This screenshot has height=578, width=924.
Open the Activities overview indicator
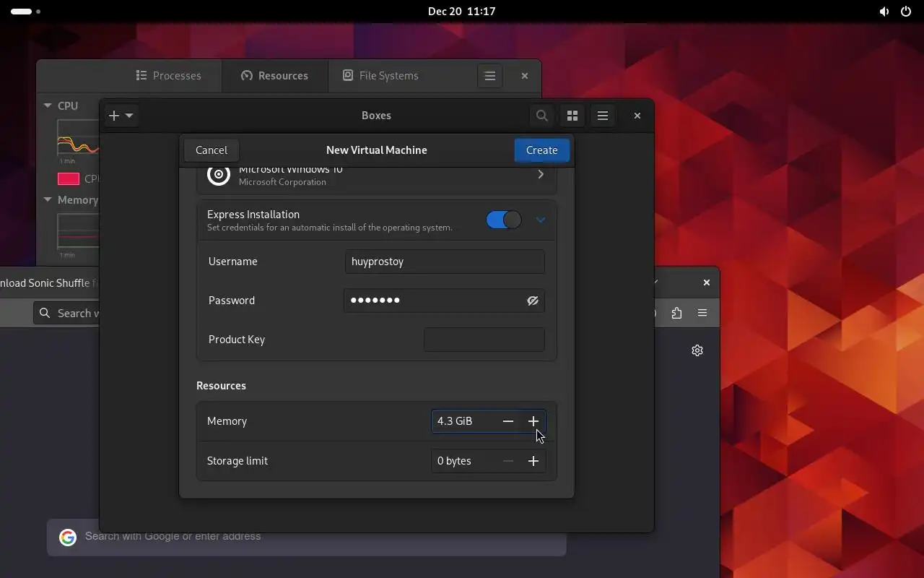[26, 12]
